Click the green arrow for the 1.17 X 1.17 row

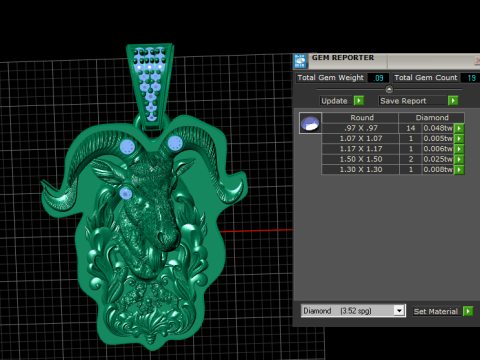[x=459, y=149]
